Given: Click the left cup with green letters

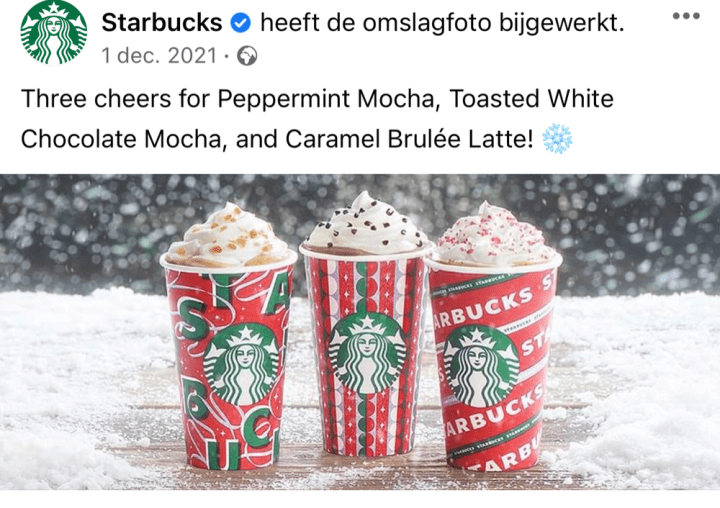Looking at the screenshot, I should [x=228, y=363].
